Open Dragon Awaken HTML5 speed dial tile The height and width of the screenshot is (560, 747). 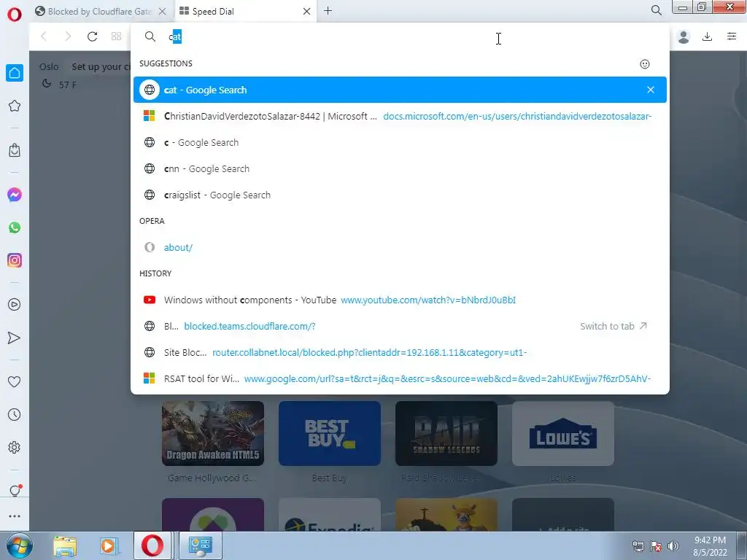pos(213,433)
